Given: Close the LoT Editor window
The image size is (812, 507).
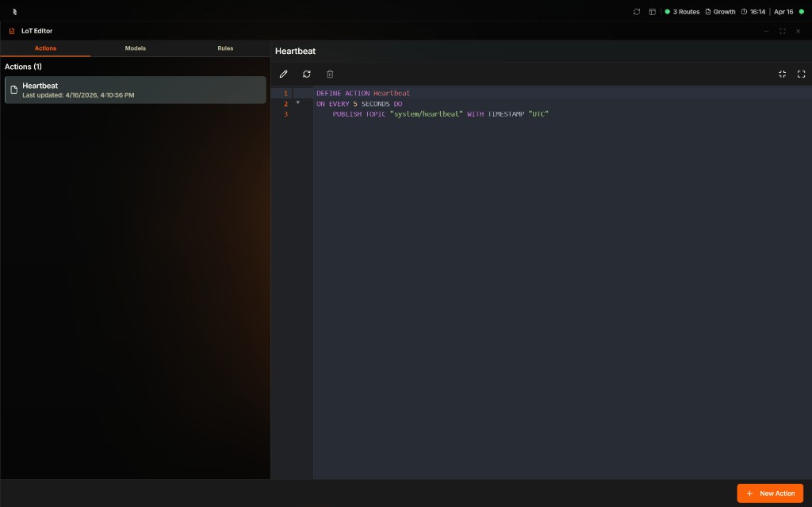Looking at the screenshot, I should [798, 31].
